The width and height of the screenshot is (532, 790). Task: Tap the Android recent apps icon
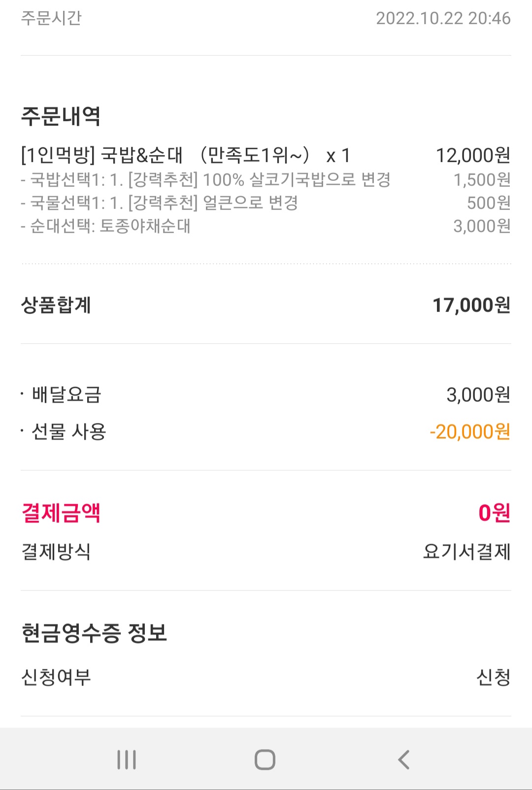tap(127, 759)
